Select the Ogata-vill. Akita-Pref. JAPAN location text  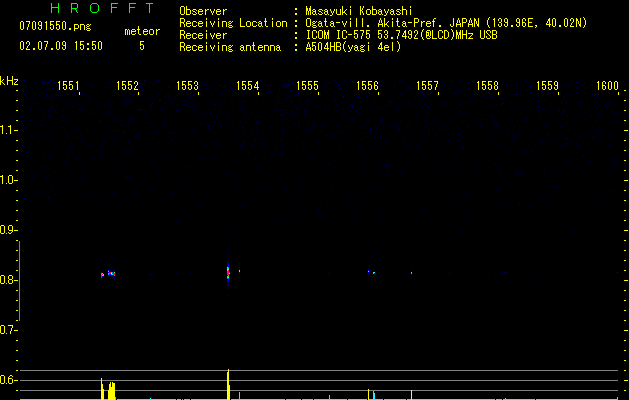coord(446,23)
